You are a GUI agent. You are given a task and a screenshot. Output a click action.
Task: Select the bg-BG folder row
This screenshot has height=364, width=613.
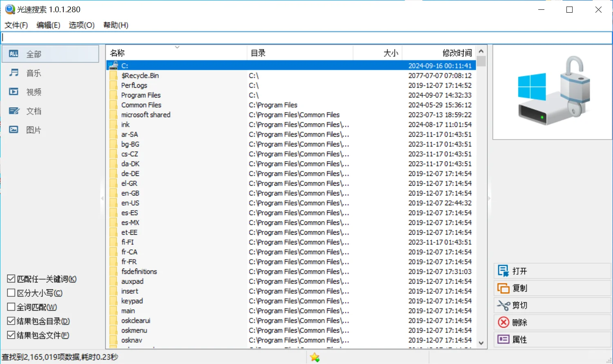coord(291,144)
